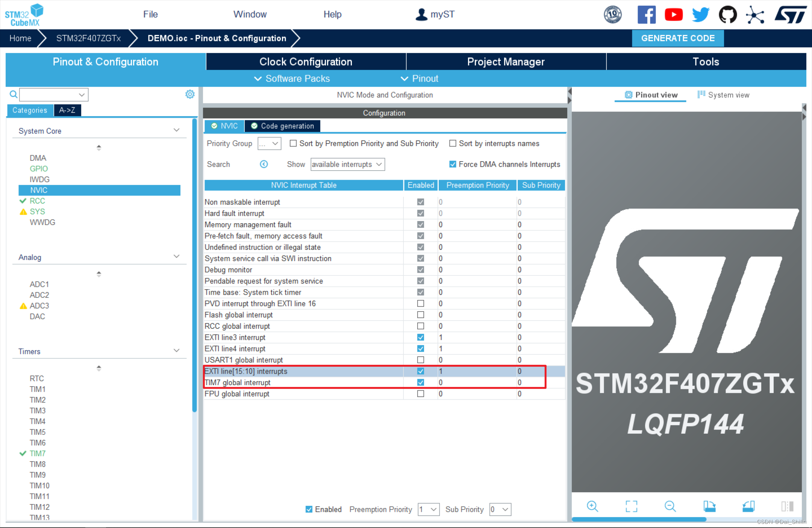The width and height of the screenshot is (812, 528).
Task: Collapse the System Core category
Action: [176, 130]
